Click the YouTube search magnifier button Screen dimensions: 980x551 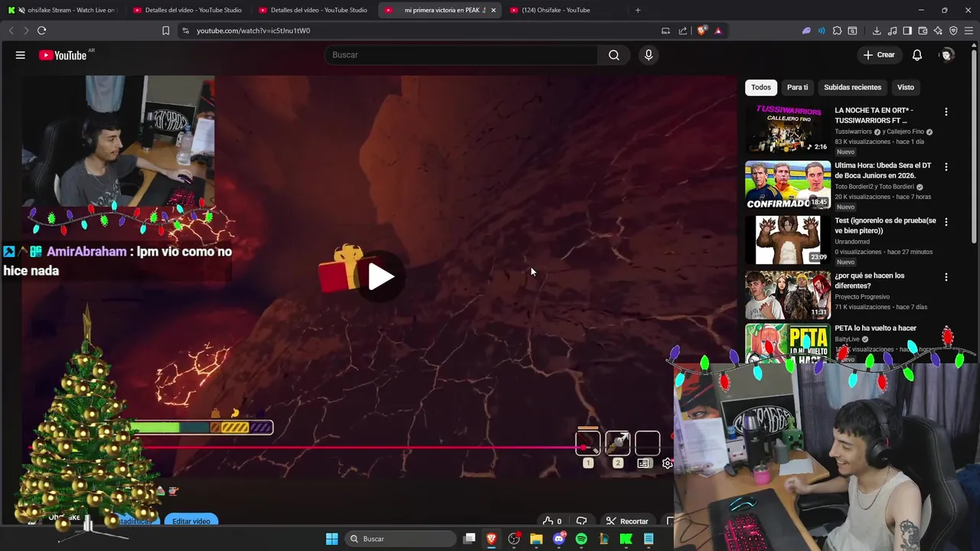coord(614,55)
